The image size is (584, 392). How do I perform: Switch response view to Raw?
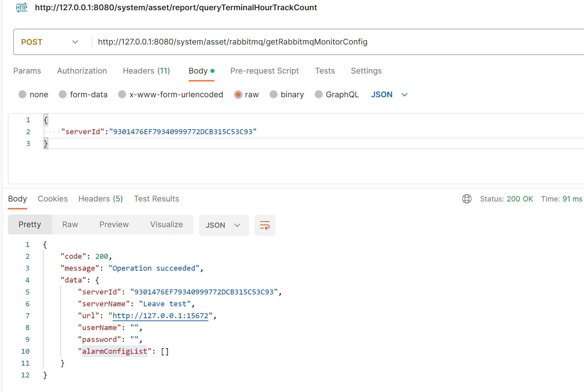pos(70,225)
